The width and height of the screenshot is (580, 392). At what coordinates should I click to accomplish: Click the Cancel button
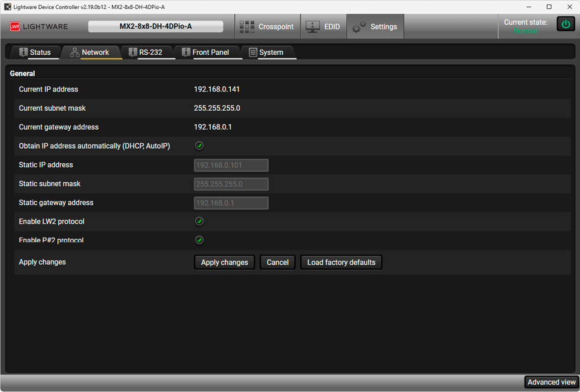pyautogui.click(x=277, y=262)
